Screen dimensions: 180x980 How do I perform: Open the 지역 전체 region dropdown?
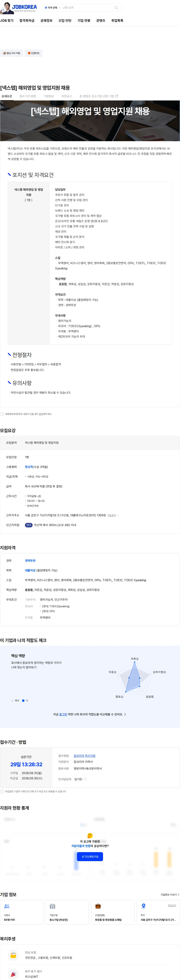pyautogui.click(x=52, y=8)
